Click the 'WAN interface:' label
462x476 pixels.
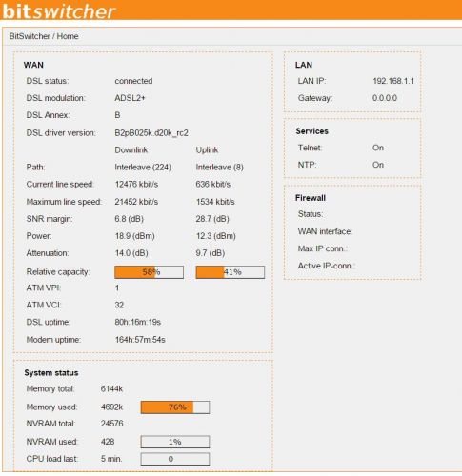tap(325, 231)
